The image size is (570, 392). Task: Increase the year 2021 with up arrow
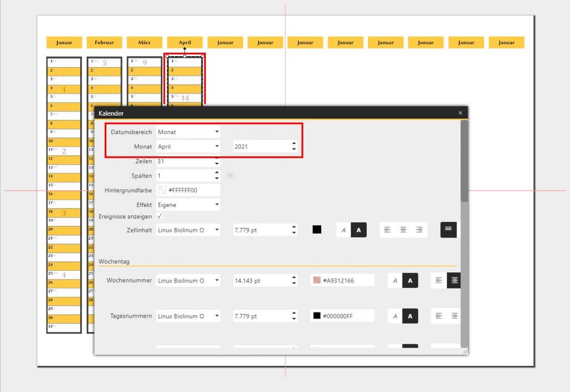[x=294, y=143]
